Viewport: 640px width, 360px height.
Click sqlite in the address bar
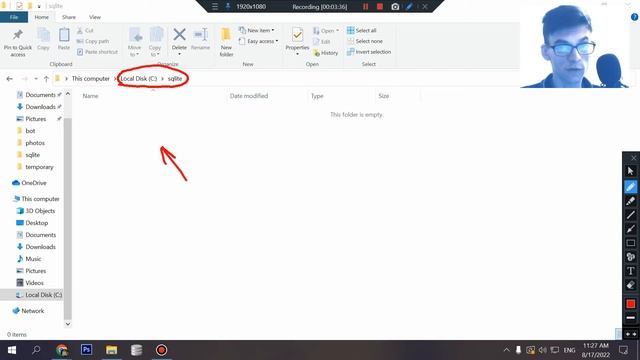pos(175,79)
